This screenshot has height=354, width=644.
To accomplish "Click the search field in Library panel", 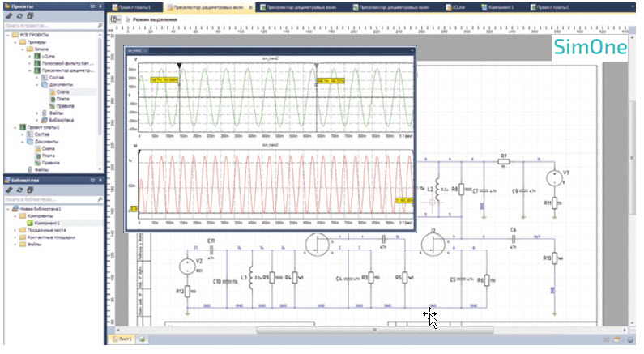I will coord(49,199).
